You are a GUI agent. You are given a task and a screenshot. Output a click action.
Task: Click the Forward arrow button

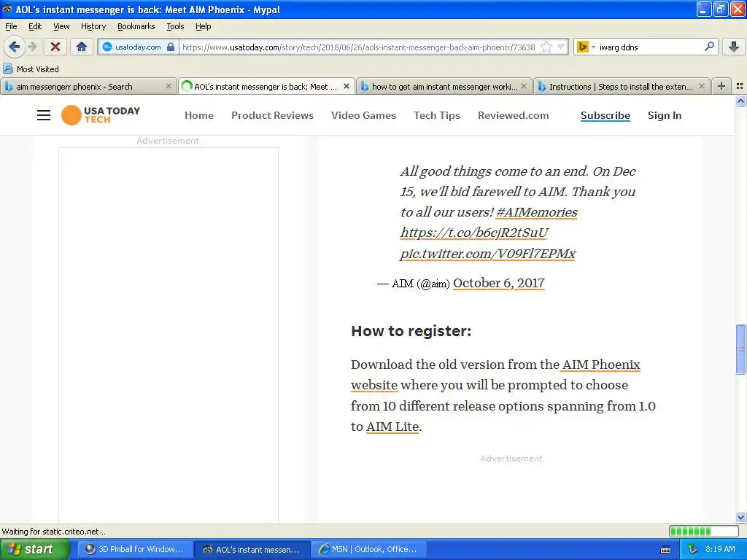32,47
